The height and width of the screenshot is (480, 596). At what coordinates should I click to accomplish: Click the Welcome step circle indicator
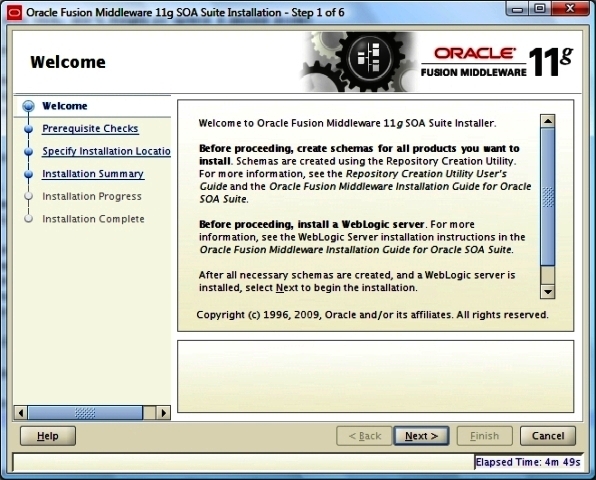(x=29, y=106)
